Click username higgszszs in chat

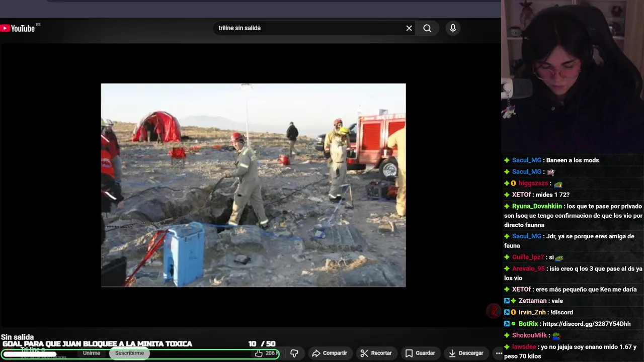pyautogui.click(x=533, y=184)
